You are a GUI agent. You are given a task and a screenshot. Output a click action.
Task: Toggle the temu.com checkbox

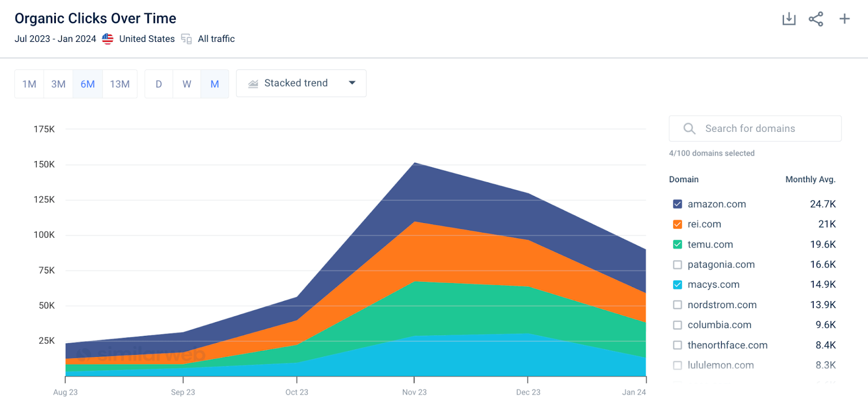coord(678,245)
